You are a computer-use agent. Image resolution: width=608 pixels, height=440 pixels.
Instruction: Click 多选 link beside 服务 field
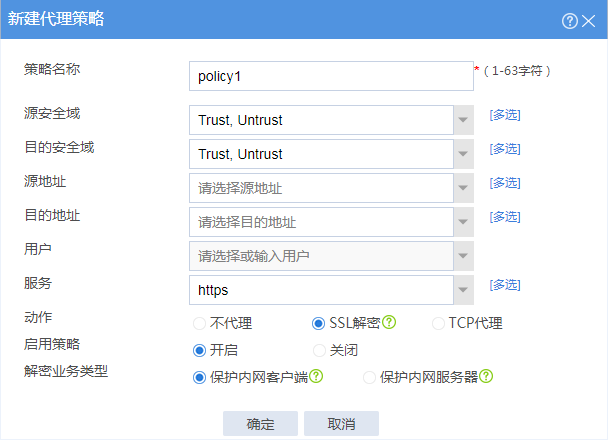[505, 285]
